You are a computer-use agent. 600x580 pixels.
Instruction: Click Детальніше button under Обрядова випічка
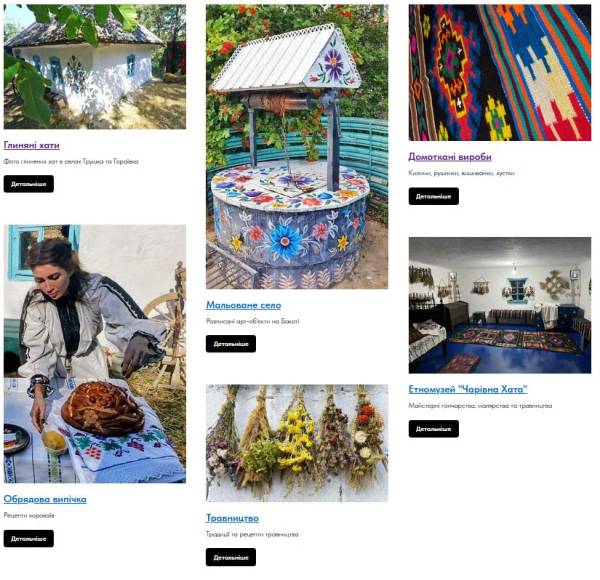point(29,539)
